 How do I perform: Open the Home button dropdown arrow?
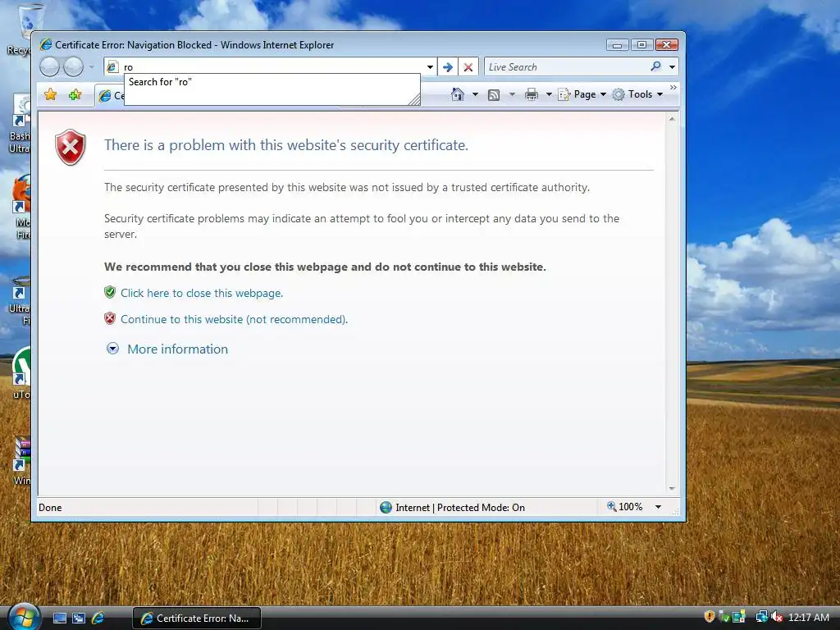tap(475, 94)
